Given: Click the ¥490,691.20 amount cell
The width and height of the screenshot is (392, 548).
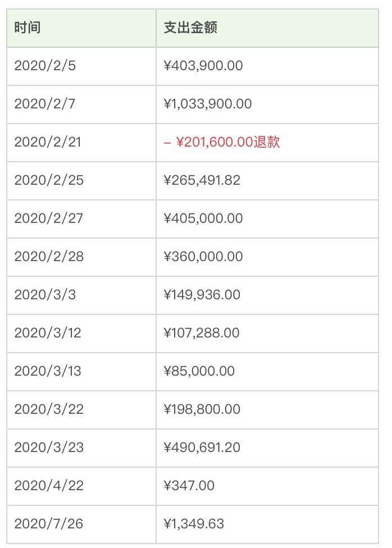Looking at the screenshot, I should 202,447.
